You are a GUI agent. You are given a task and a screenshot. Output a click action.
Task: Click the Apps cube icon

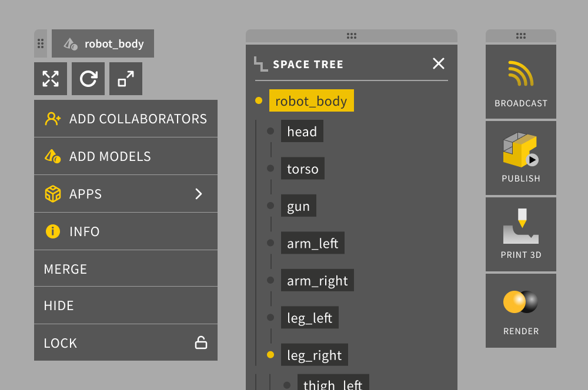coord(52,194)
